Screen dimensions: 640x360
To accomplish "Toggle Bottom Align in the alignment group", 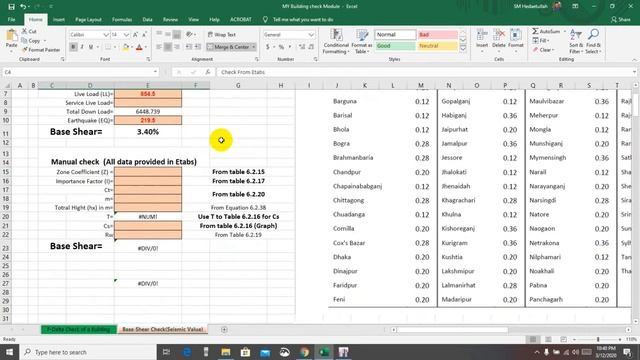I will 177,35.
